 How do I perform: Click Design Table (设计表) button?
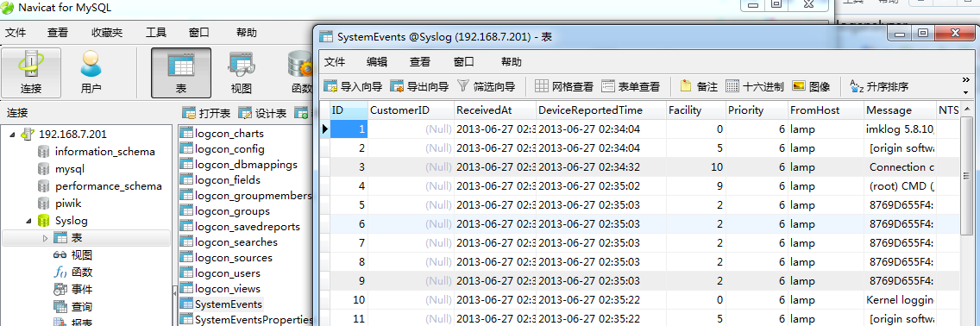[262, 113]
